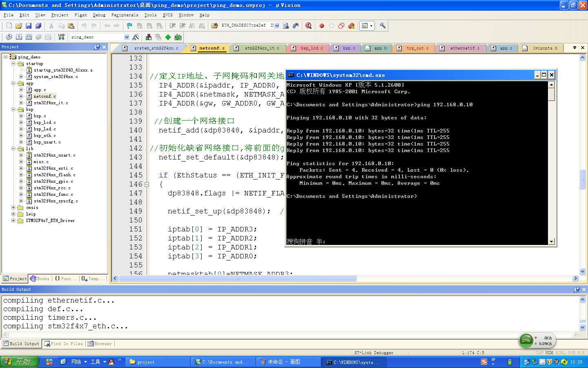This screenshot has height=368, width=588.
Task: Open File Extensions and Books manager icon
Action: (x=149, y=37)
